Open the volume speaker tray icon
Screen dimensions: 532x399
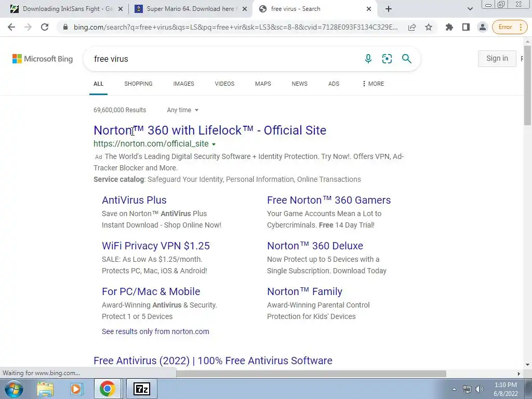(480, 389)
